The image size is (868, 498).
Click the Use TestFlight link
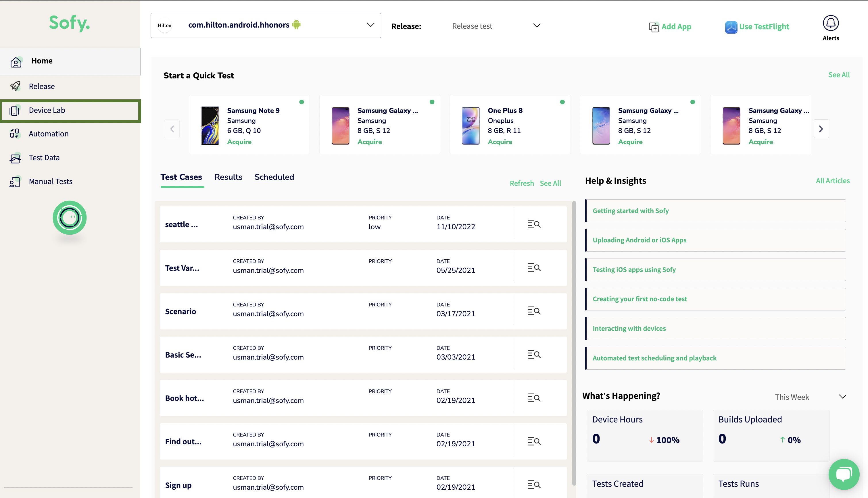click(x=764, y=27)
